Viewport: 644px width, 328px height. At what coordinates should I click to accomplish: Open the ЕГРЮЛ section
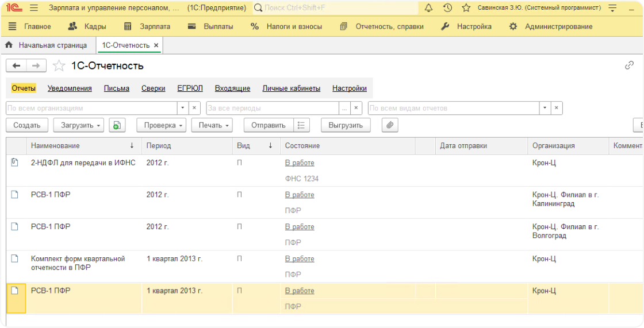pos(190,88)
